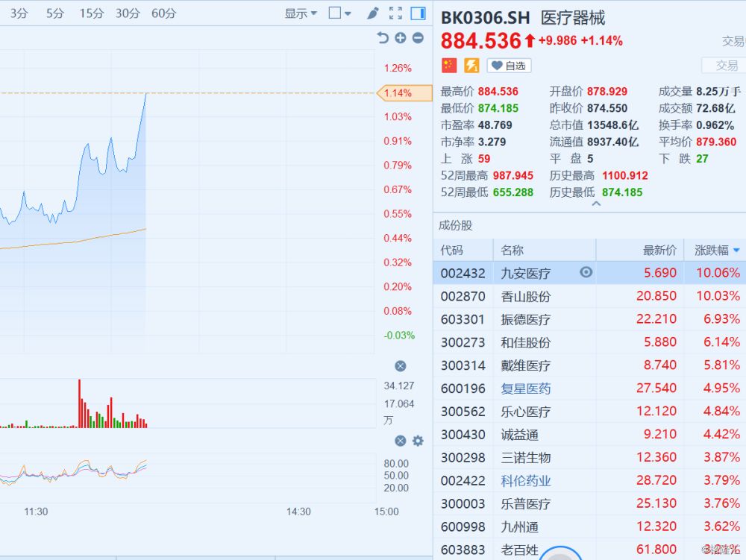Close the volume indicator panel

click(401, 366)
